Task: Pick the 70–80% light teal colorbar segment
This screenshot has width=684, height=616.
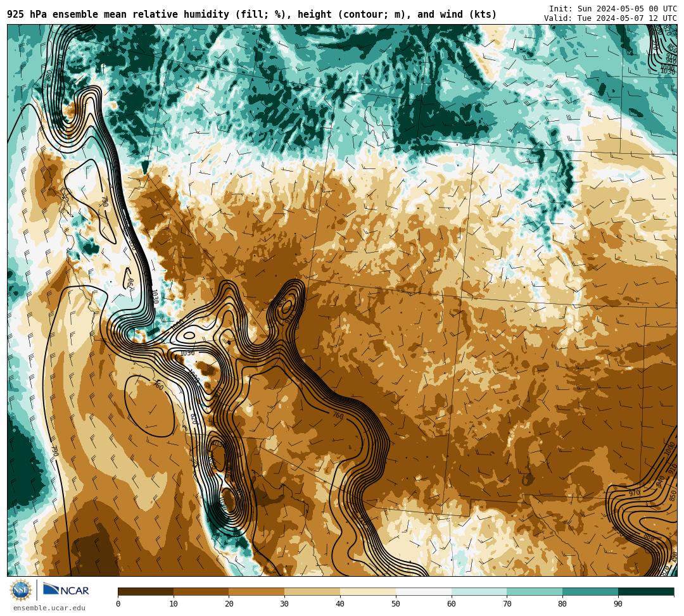Action: [x=535, y=591]
